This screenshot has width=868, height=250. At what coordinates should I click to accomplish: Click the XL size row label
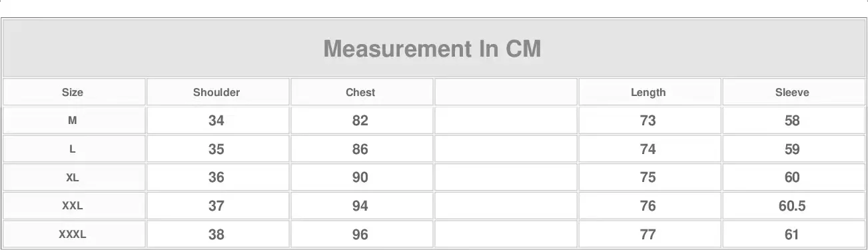[73, 178]
